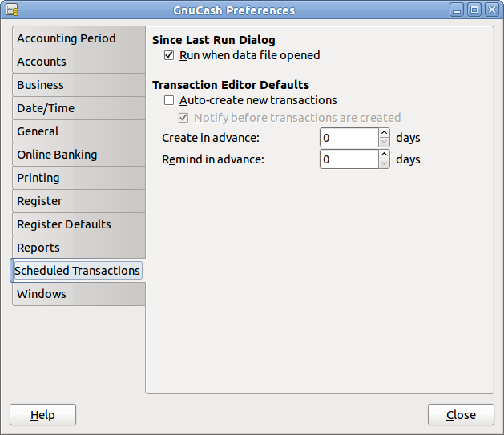Open the Accounting Period tab
The image size is (504, 435).
coord(67,38)
